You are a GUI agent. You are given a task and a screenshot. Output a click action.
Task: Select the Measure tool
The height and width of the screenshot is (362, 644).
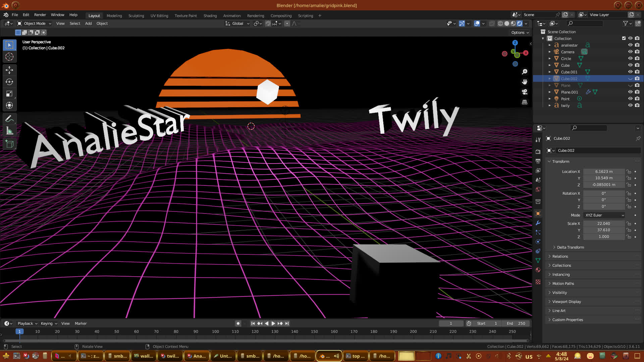tap(9, 131)
